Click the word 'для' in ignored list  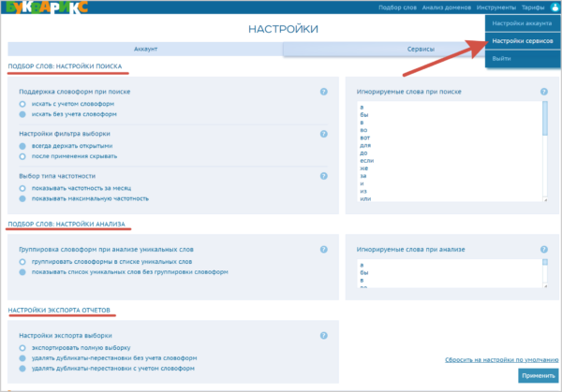(x=365, y=145)
